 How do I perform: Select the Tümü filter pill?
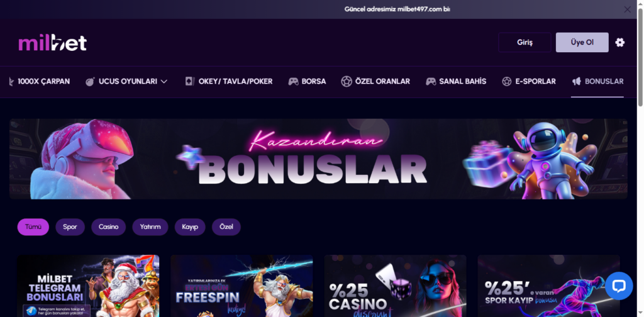click(x=33, y=227)
